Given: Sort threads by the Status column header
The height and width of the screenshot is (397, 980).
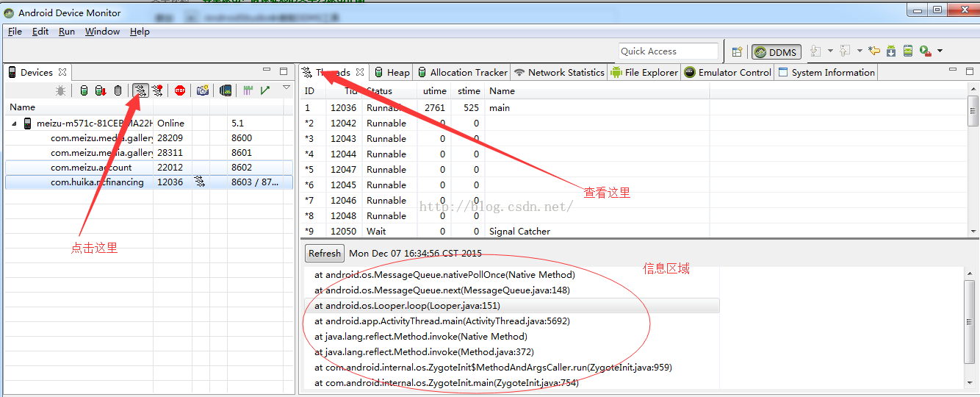Looking at the screenshot, I should [389, 91].
